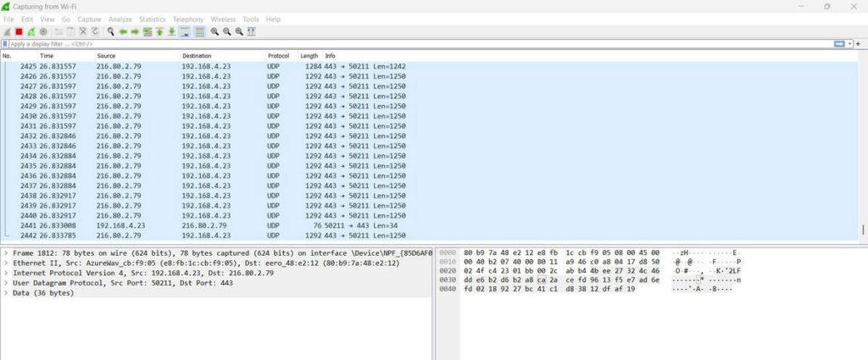The width and height of the screenshot is (868, 360).
Task: Jump to the last packet icon
Action: [171, 31]
